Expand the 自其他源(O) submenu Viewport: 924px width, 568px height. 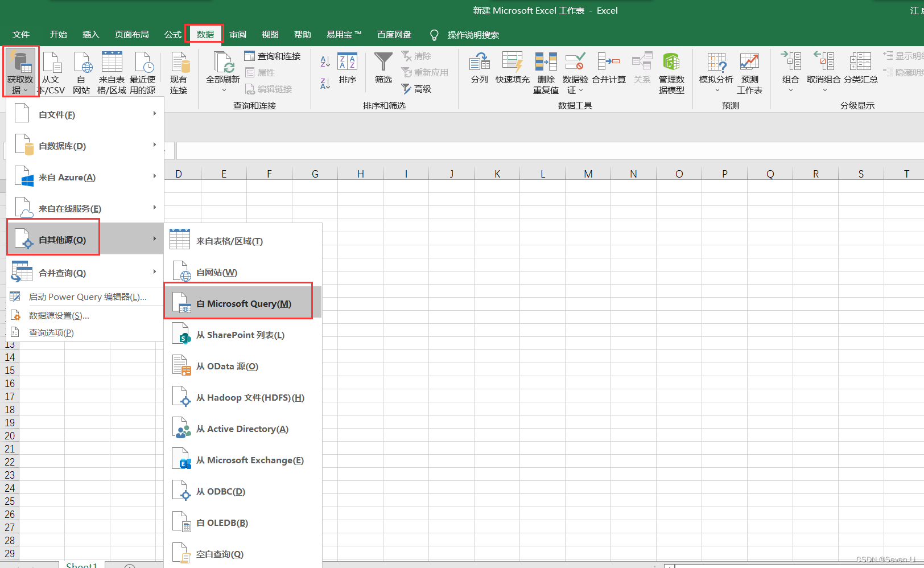coord(85,240)
